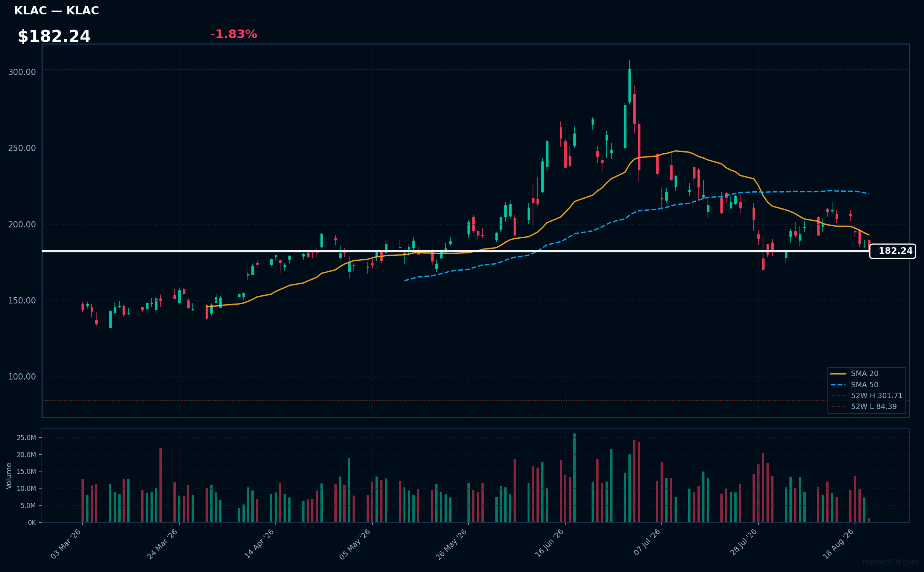924x572 pixels.
Task: Select the $182.24 current price
Action: click(x=54, y=36)
